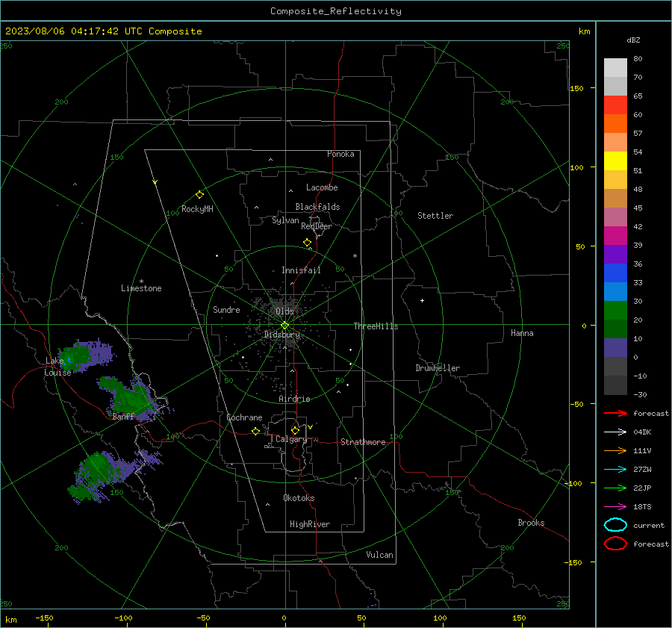
Task: Click the magenta swatch below 42 dBZ
Action: [615, 236]
